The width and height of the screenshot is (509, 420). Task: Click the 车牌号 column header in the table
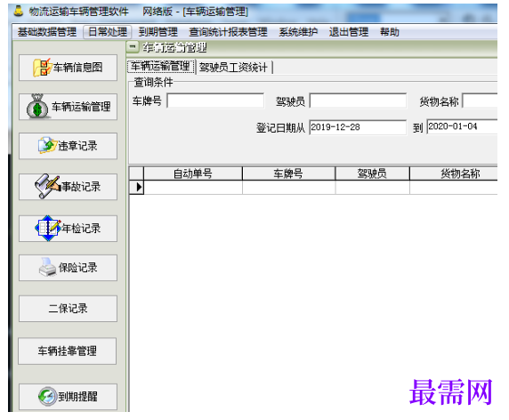(x=288, y=174)
